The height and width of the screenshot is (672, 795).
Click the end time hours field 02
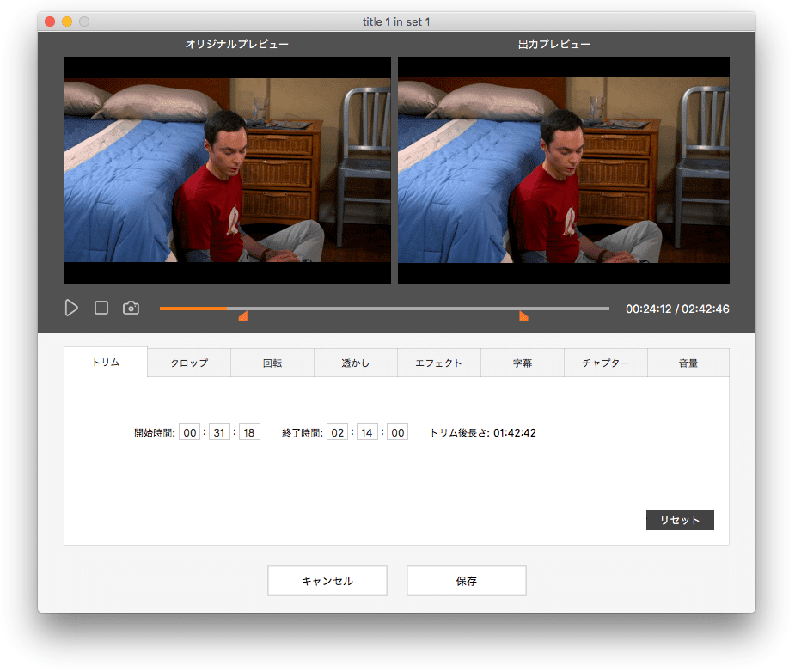tap(337, 432)
